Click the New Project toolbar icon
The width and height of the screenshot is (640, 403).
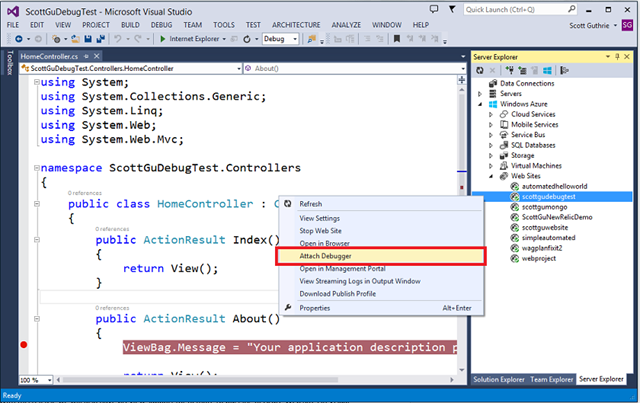(56, 39)
